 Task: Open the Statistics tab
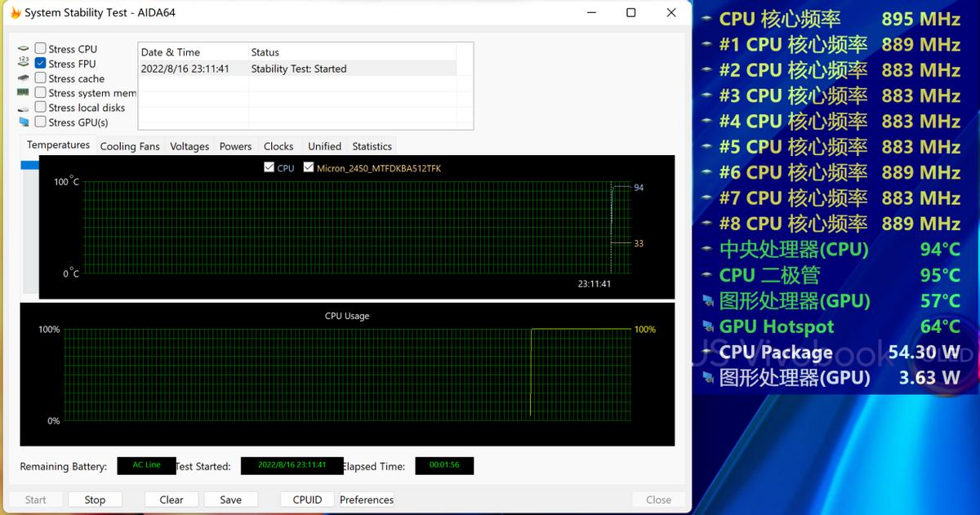point(372,146)
